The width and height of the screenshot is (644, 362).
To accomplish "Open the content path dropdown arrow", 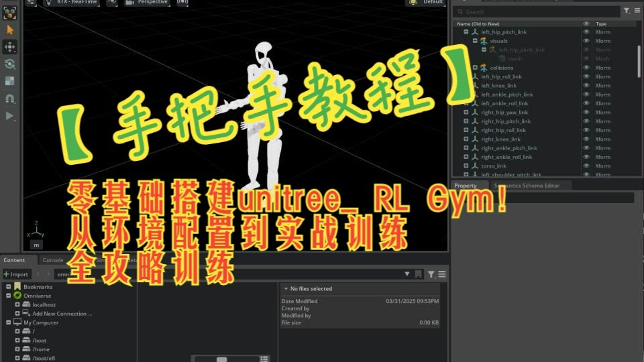I will (407, 274).
